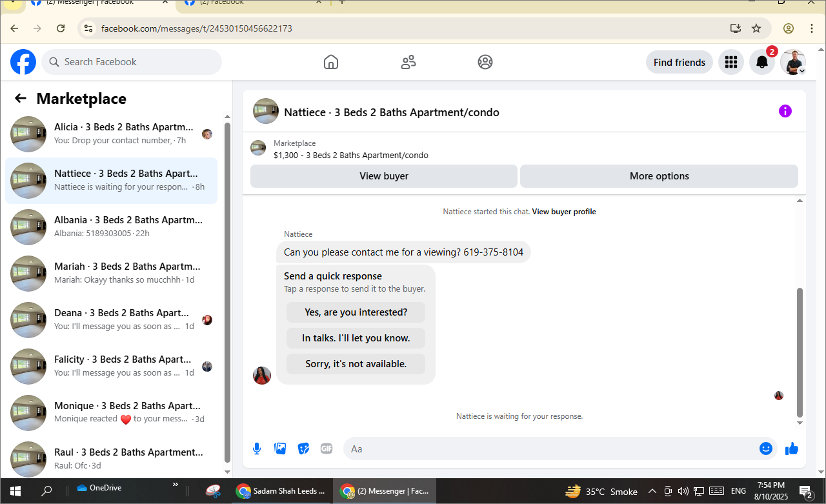Select the Nattiece conversation in list
Image resolution: width=826 pixels, height=504 pixels.
[111, 180]
